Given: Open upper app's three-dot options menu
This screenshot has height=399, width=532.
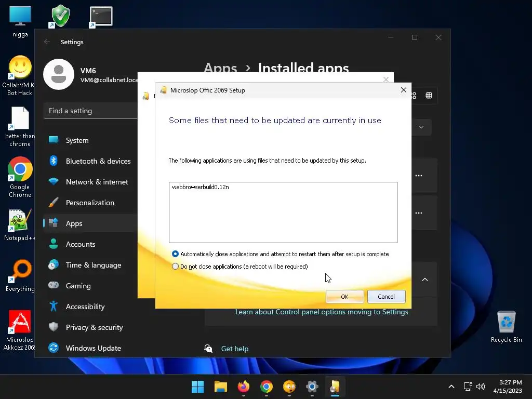Looking at the screenshot, I should coord(419,176).
